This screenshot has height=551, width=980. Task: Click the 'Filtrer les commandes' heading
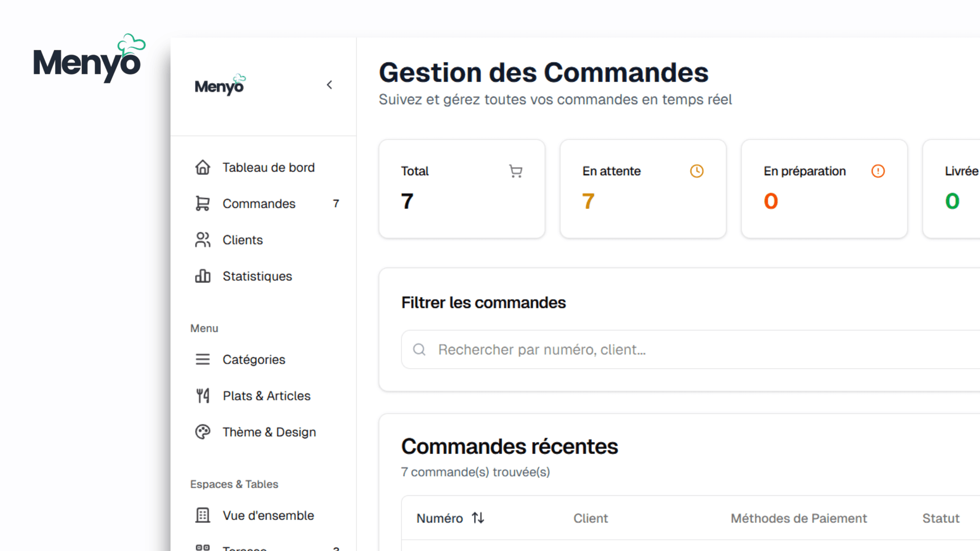pyautogui.click(x=484, y=302)
